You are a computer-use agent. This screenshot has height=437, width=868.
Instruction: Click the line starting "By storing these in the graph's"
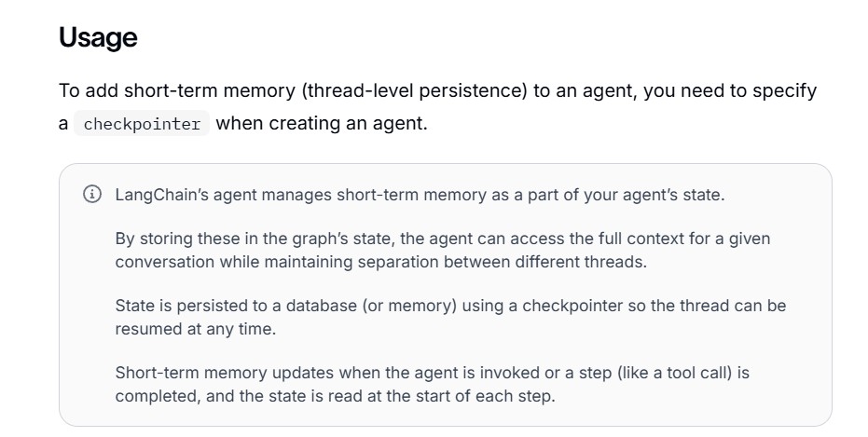(x=443, y=239)
